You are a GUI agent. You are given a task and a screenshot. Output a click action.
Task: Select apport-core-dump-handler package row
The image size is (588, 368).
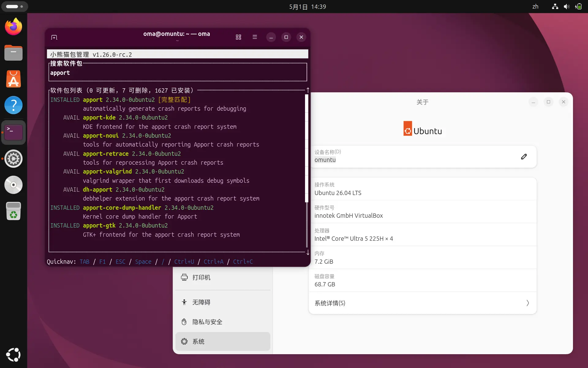[178, 212]
